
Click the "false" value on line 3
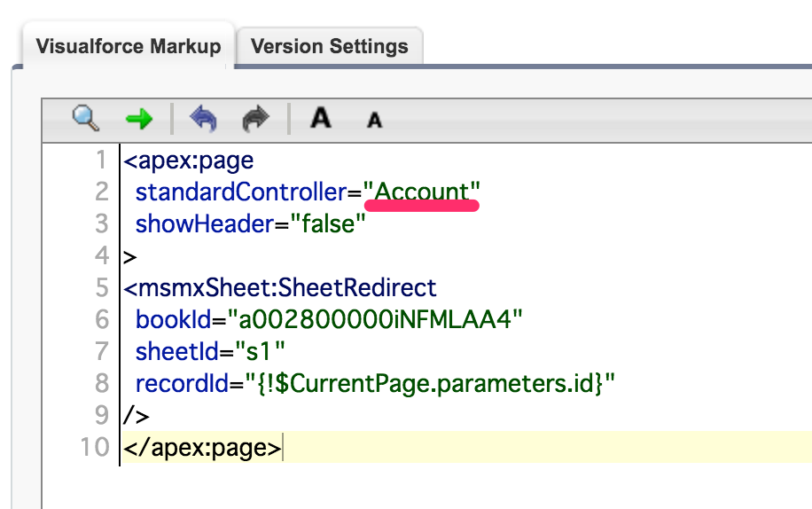[x=328, y=224]
